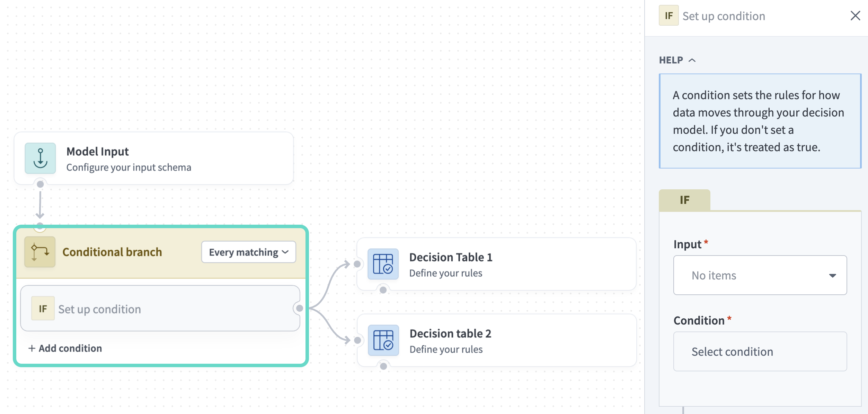This screenshot has width=868, height=414.
Task: Click the IF badge in the panel header
Action: point(668,15)
